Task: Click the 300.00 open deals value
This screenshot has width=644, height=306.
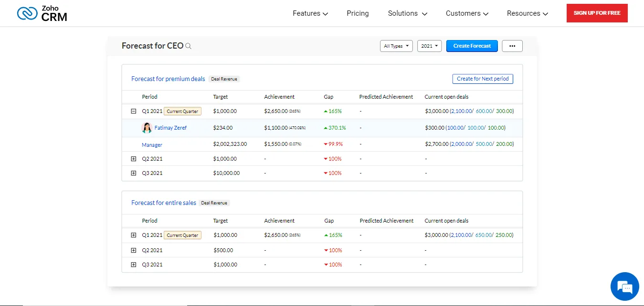Action: click(504, 111)
